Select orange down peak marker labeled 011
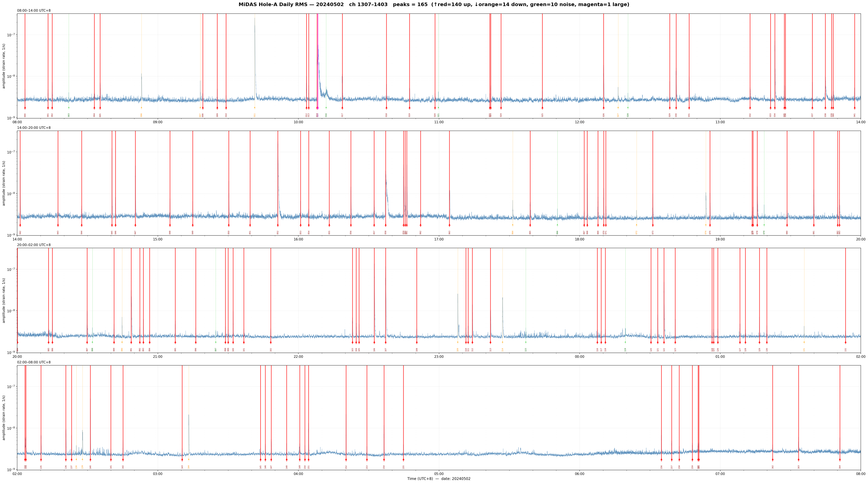The height and width of the screenshot is (483, 868). (255, 108)
